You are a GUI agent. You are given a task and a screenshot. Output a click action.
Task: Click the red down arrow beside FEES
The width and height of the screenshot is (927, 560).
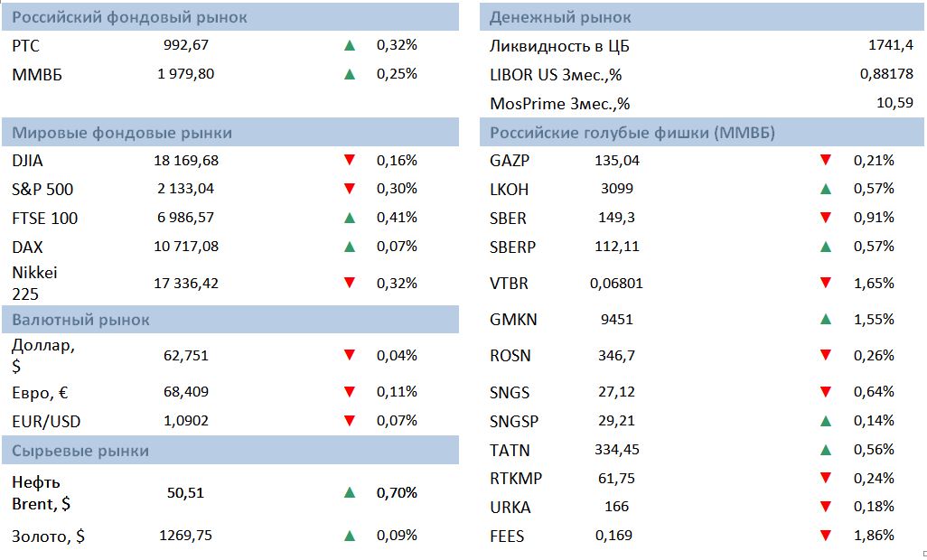[825, 536]
